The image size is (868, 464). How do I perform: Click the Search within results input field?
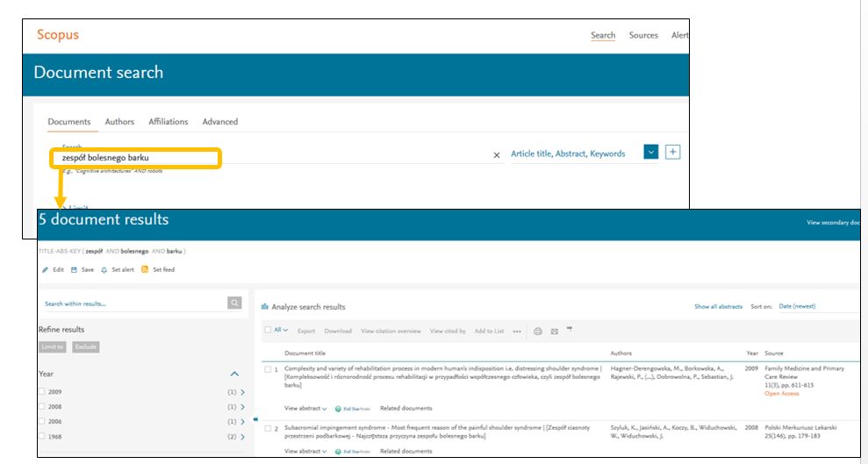point(132,303)
